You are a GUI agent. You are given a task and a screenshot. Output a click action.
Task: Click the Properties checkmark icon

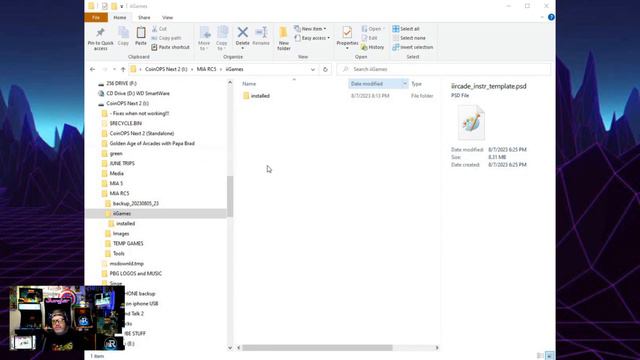point(347,32)
